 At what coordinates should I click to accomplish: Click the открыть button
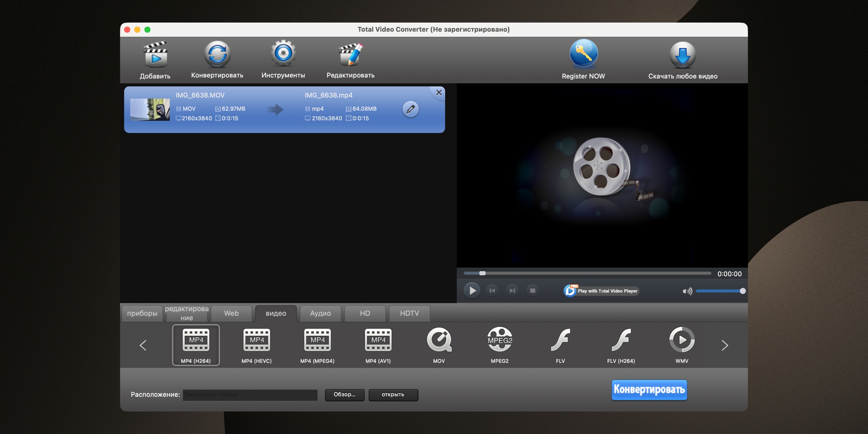(393, 395)
